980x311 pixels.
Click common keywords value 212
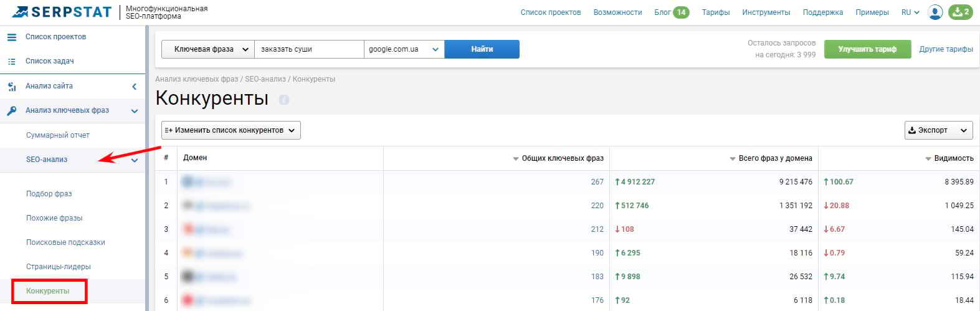(597, 229)
